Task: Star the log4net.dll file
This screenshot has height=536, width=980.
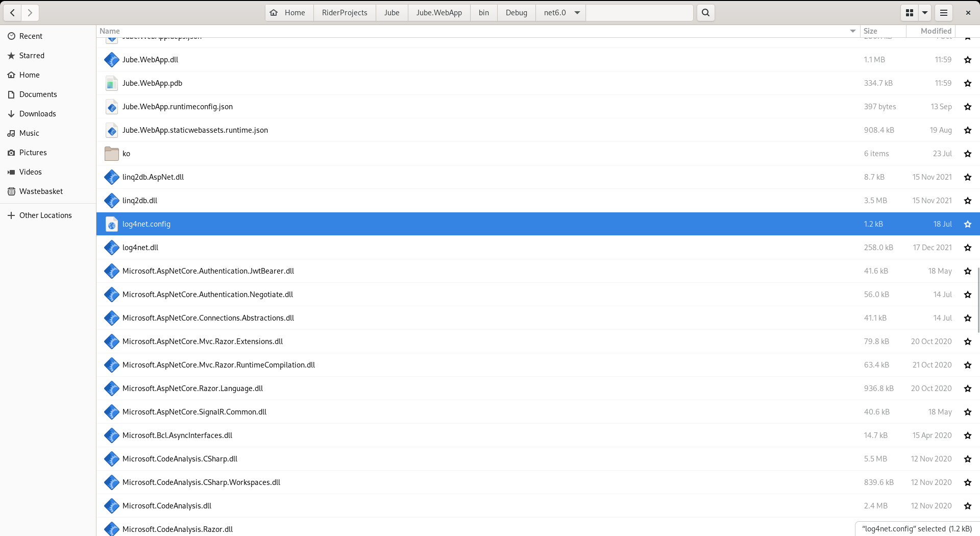Action: (967, 248)
